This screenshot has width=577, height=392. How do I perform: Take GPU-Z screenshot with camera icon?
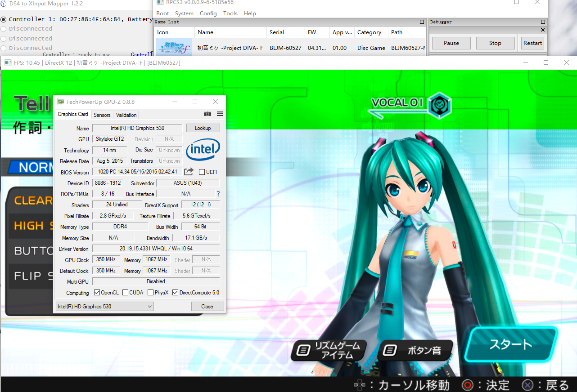[x=207, y=114]
